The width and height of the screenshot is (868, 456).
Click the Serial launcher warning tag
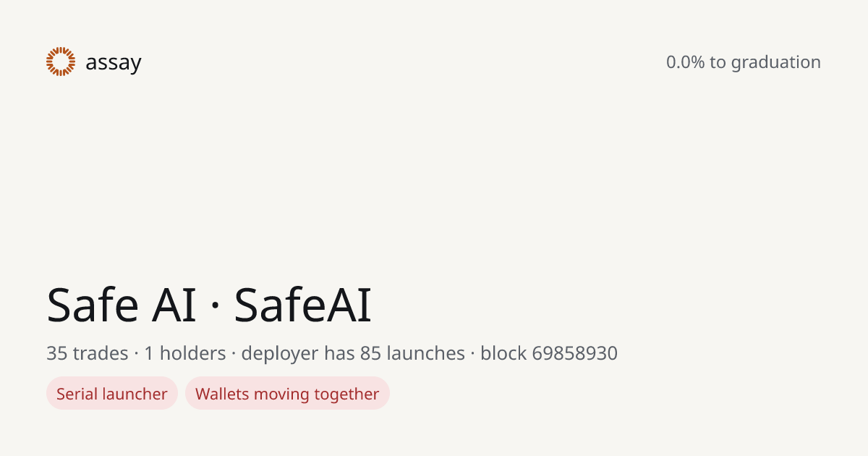tap(112, 393)
